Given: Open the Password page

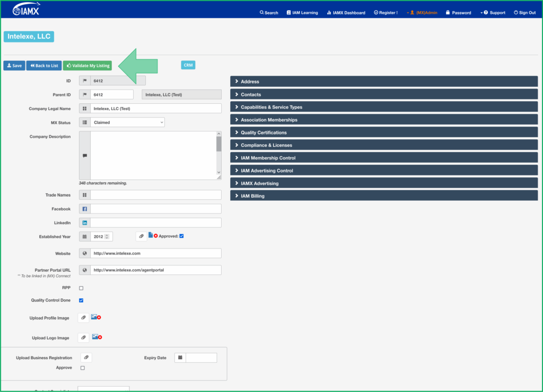Looking at the screenshot, I should click(458, 13).
